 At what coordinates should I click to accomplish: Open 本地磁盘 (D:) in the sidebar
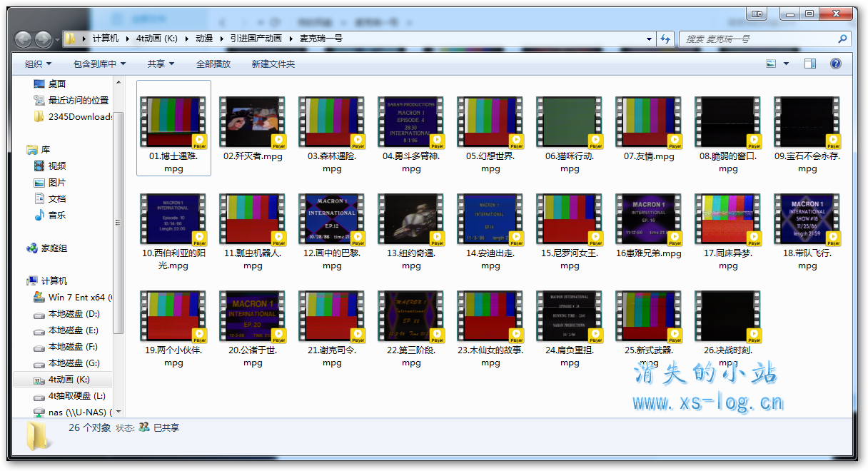(x=66, y=314)
